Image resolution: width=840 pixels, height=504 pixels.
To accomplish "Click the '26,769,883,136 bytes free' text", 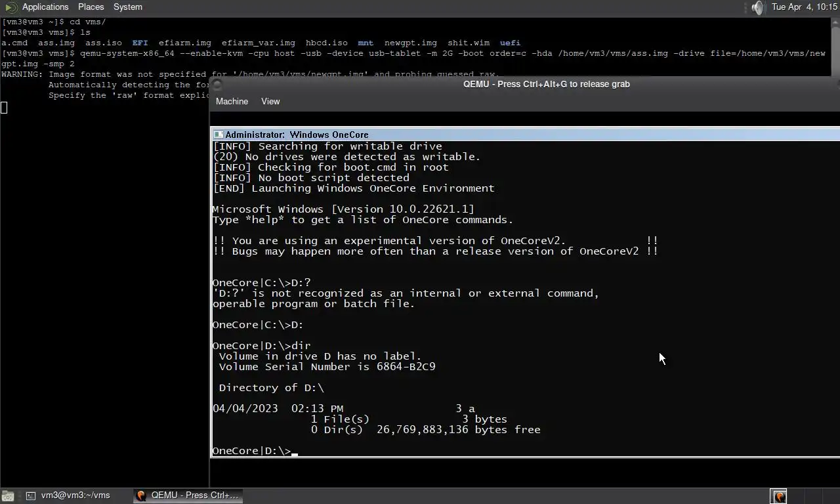I will (458, 430).
